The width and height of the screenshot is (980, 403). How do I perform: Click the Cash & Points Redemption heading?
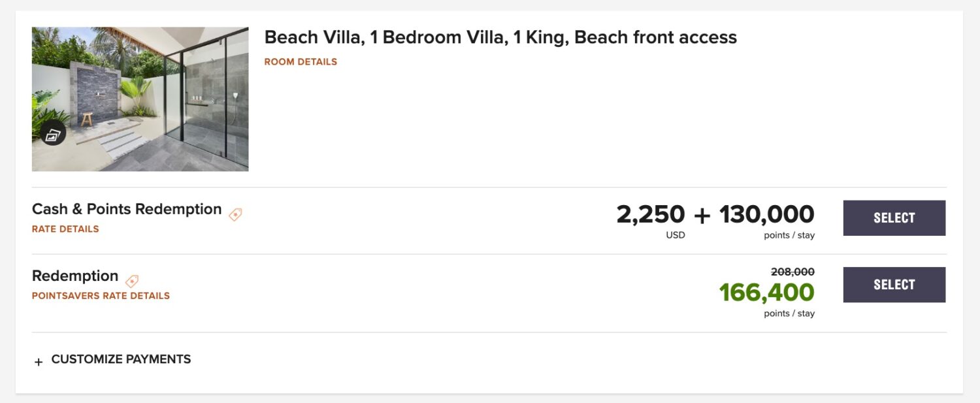click(127, 209)
